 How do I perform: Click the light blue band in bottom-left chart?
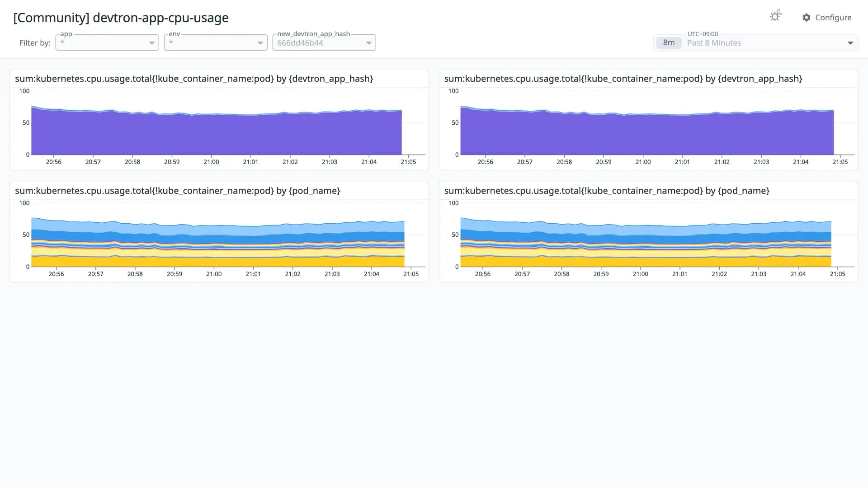[217, 230]
